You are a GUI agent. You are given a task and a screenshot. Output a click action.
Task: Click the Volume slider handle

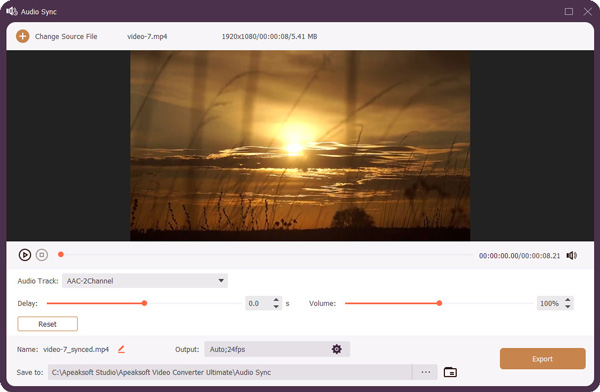439,303
